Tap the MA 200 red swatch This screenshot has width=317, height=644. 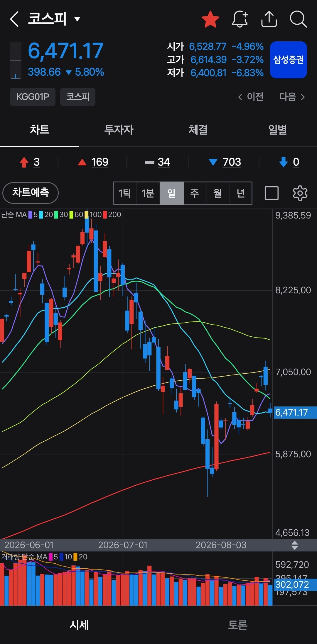point(105,215)
